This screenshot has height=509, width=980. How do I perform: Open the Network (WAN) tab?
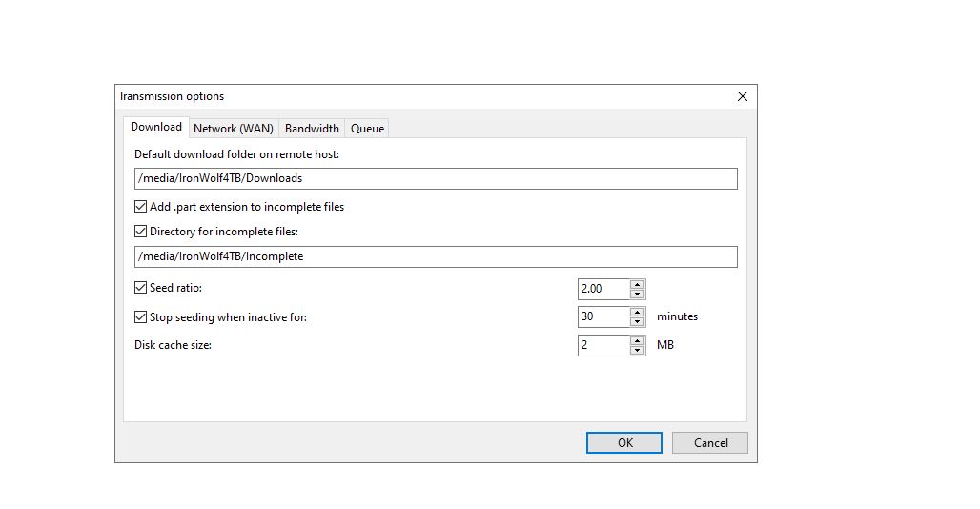coord(234,128)
